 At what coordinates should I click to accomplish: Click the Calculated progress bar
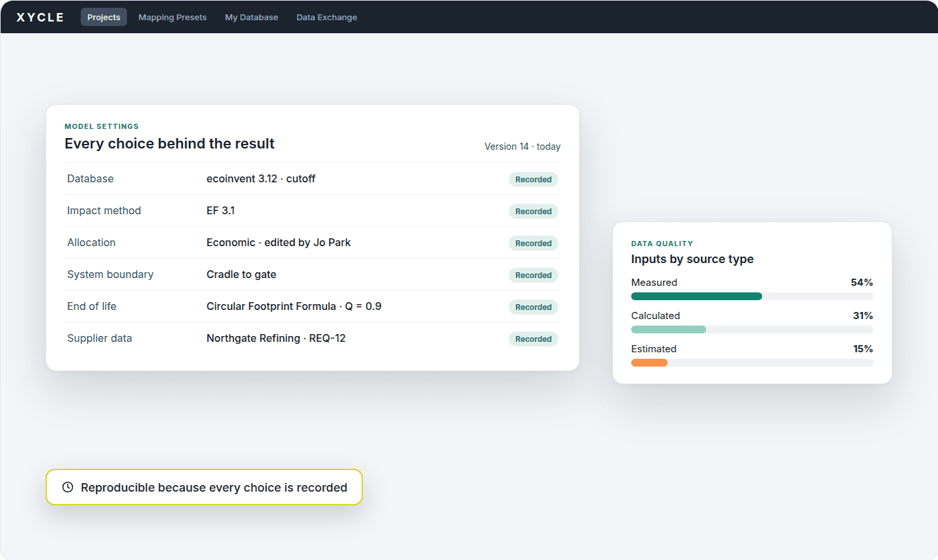pyautogui.click(x=752, y=329)
